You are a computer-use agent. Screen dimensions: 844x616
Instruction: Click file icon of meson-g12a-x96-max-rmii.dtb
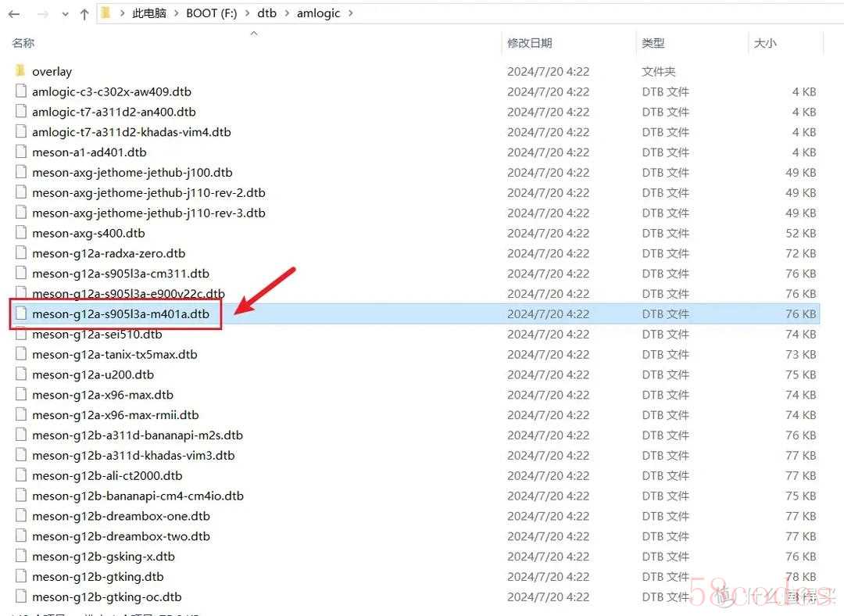(20, 414)
